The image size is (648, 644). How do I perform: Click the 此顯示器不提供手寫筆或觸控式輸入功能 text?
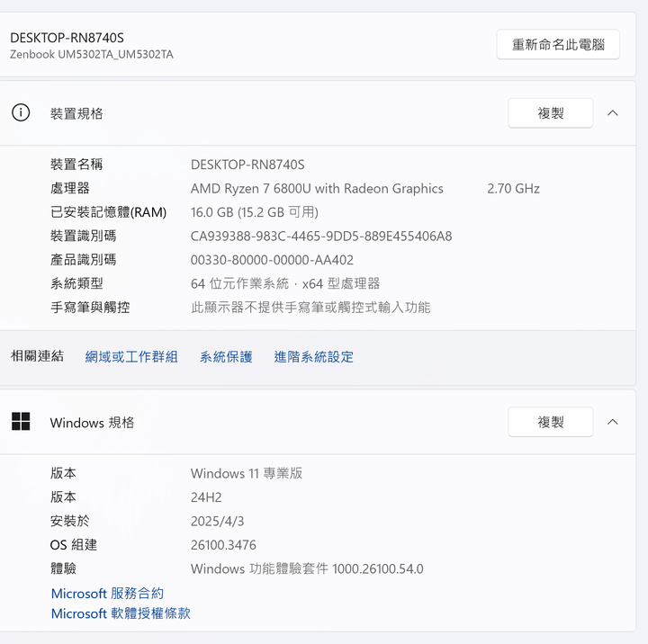pos(310,308)
